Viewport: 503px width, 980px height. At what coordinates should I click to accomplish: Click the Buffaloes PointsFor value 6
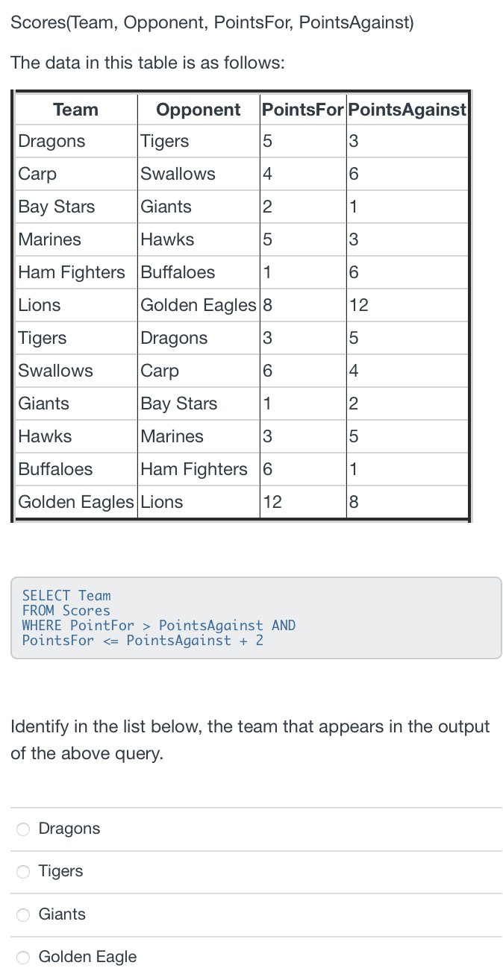pos(266,469)
